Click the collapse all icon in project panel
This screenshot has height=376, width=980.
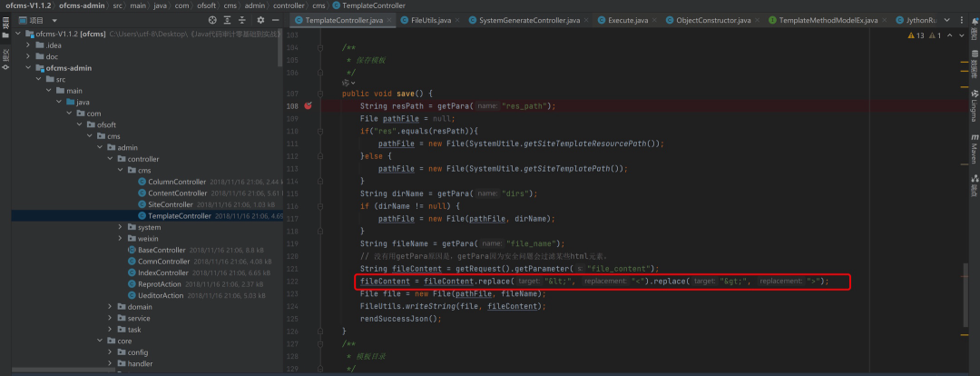[243, 20]
